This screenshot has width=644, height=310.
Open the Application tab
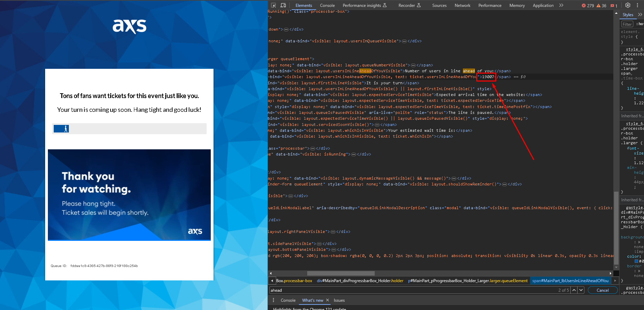[543, 5]
